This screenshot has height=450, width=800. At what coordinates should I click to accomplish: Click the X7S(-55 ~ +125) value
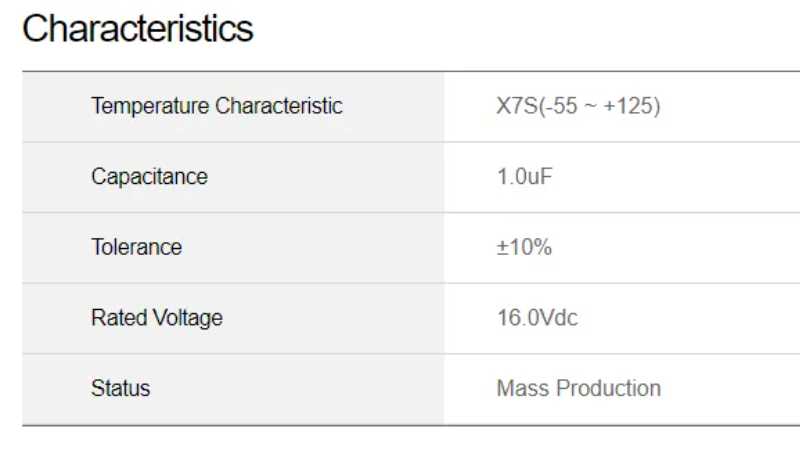579,106
